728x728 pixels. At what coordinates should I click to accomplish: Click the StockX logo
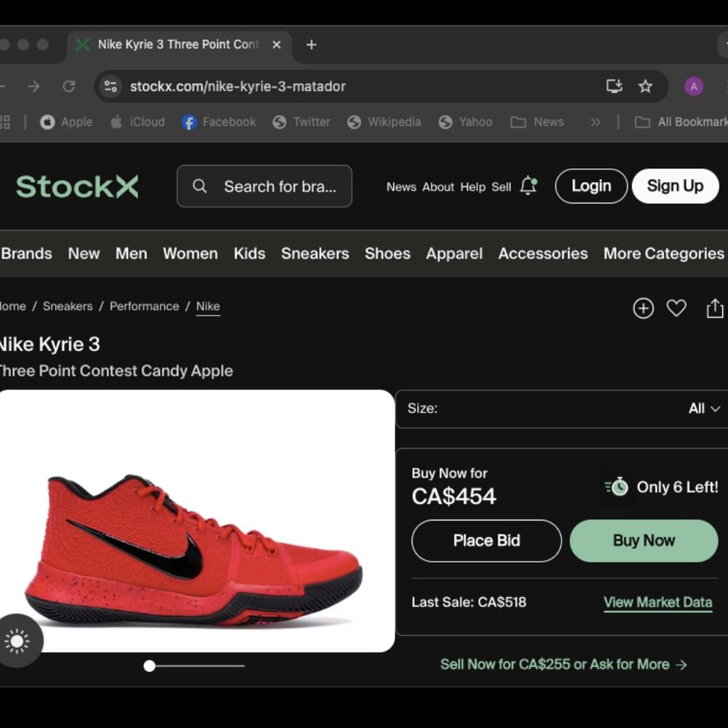[77, 186]
